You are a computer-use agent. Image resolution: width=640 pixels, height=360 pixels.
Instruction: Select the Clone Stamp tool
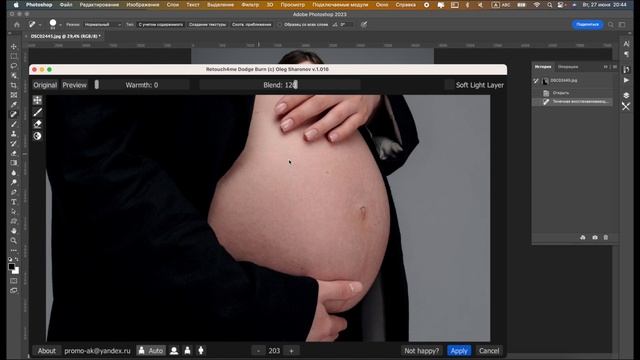[14, 134]
